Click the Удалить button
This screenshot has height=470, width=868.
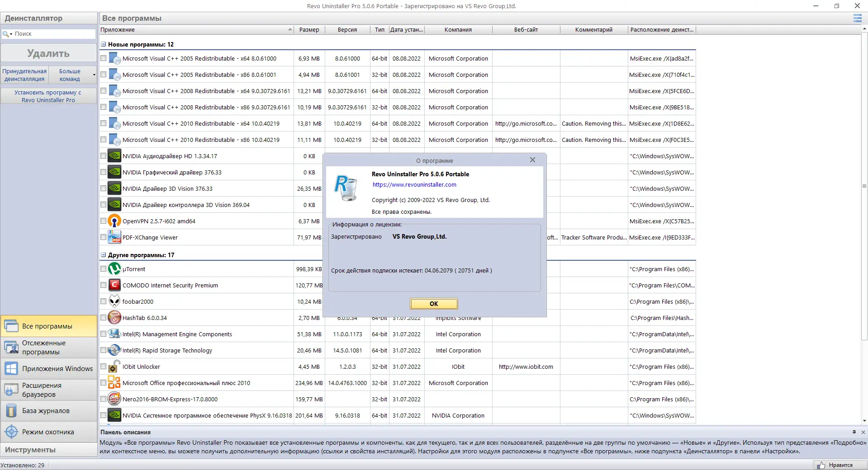click(x=48, y=53)
